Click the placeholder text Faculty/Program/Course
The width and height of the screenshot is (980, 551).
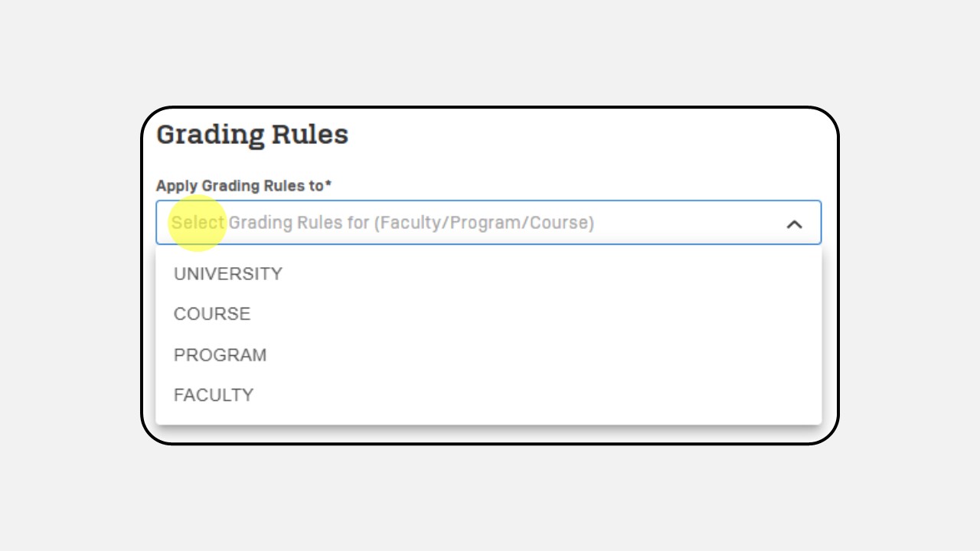click(x=484, y=223)
